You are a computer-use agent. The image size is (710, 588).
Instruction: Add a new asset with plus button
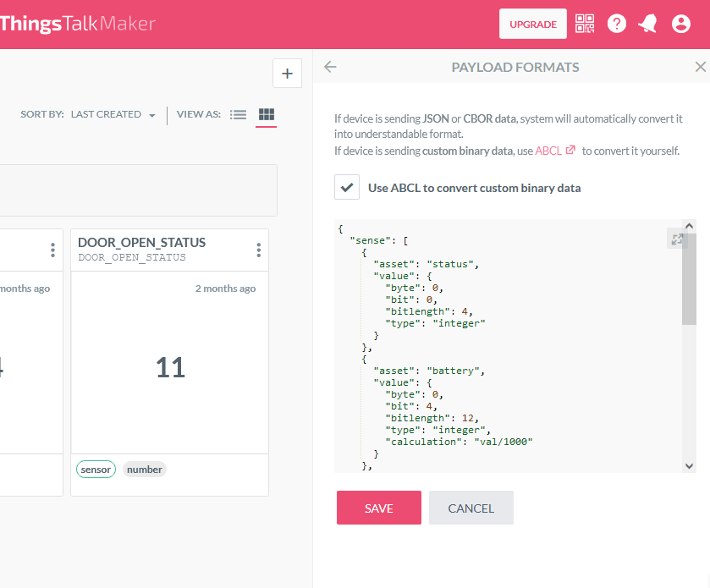pyautogui.click(x=287, y=74)
